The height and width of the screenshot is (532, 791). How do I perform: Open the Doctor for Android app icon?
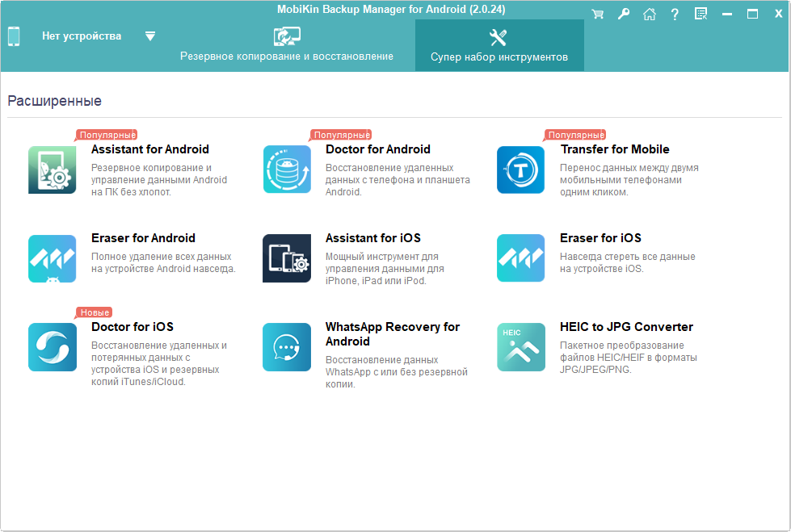[287, 170]
